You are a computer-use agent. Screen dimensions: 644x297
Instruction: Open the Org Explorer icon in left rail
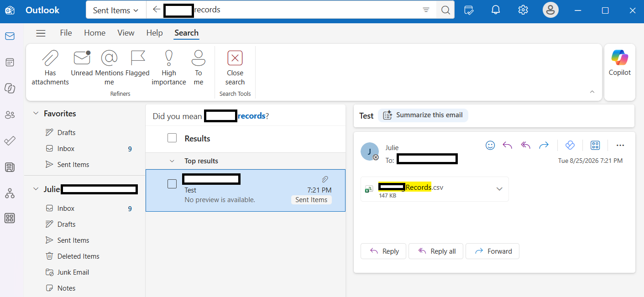(10, 193)
